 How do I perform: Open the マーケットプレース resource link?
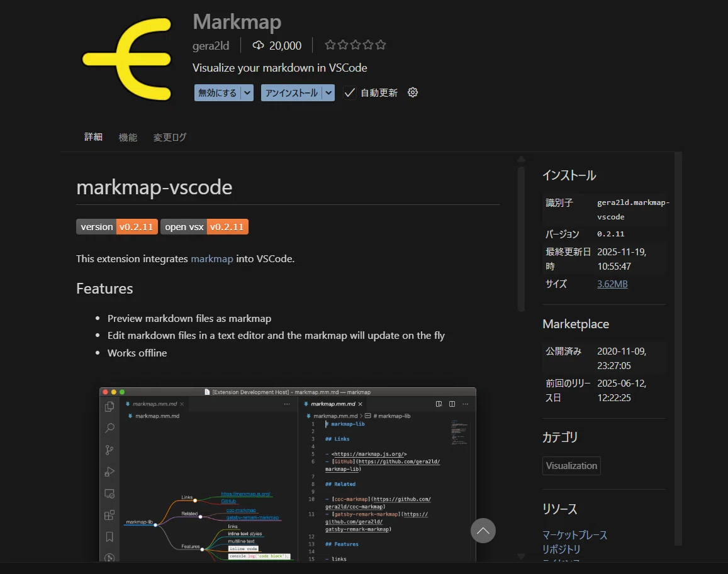tap(574, 535)
